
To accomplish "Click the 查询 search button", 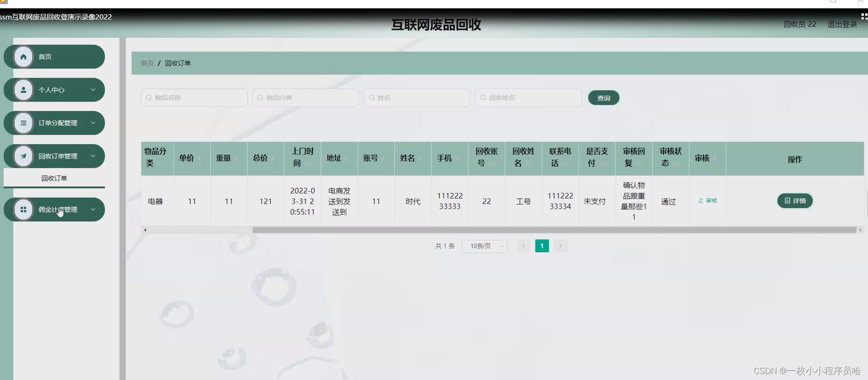I will pos(603,98).
